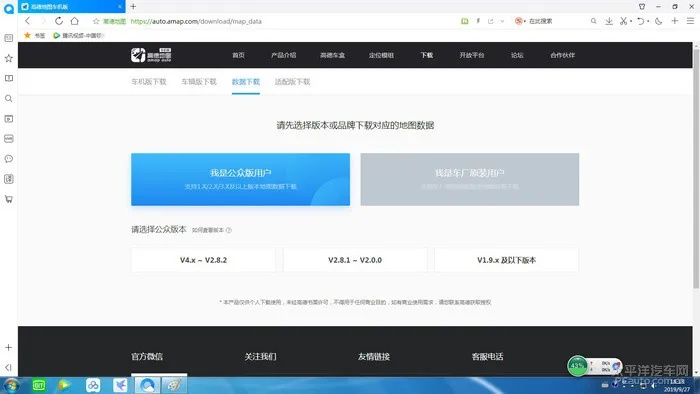The width and height of the screenshot is (700, 394).
Task: Switch to 车机版下载 tab
Action: pos(149,82)
